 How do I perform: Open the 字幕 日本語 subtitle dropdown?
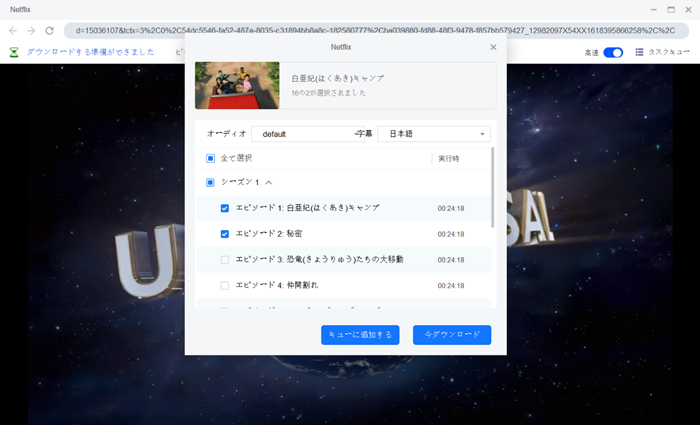434,134
